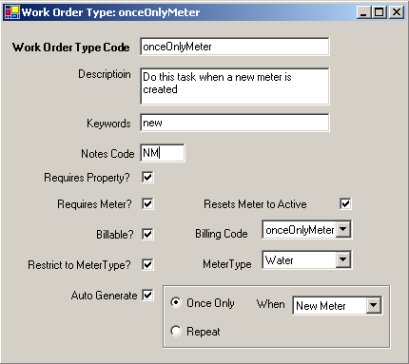Viewport: 409px width, 364px height.
Task: Uncheck the Requires Property checkbox
Action: pos(147,177)
